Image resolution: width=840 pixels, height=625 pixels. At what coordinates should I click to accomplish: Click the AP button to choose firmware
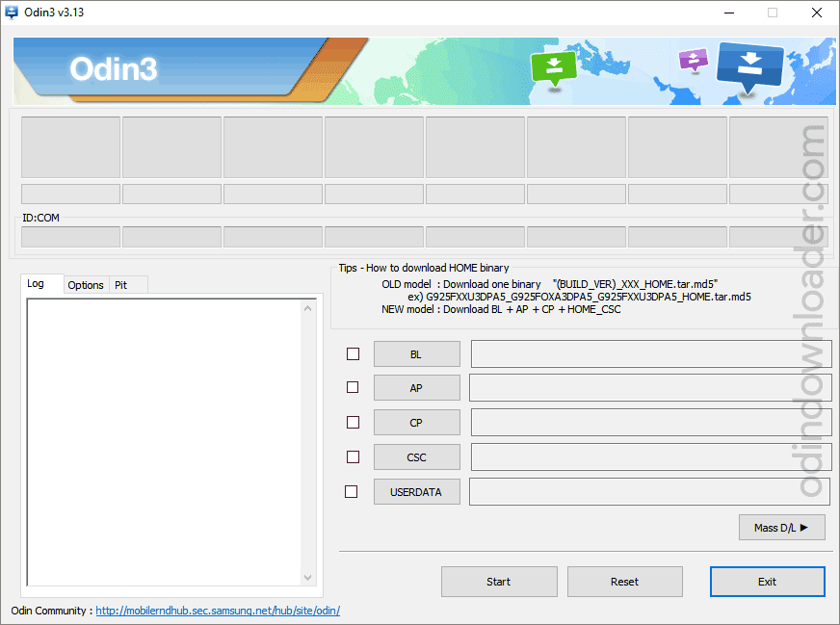(x=417, y=388)
